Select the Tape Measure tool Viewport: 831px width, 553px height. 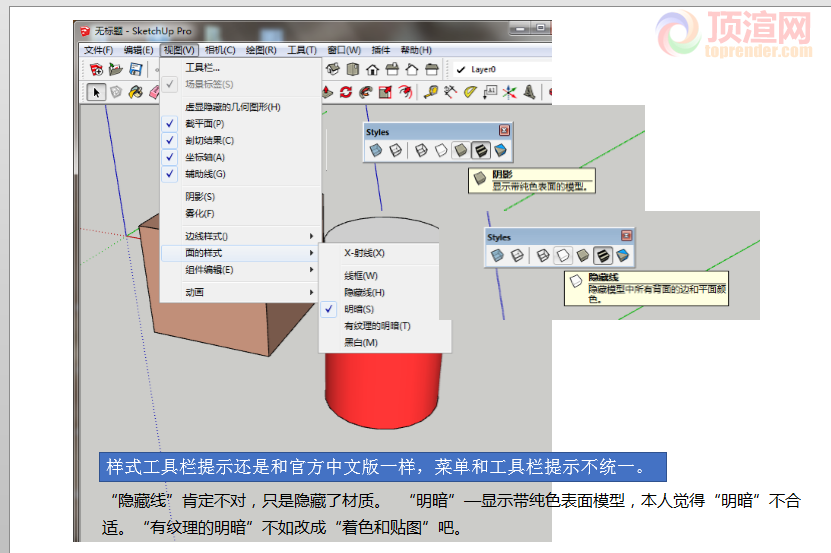(x=431, y=92)
